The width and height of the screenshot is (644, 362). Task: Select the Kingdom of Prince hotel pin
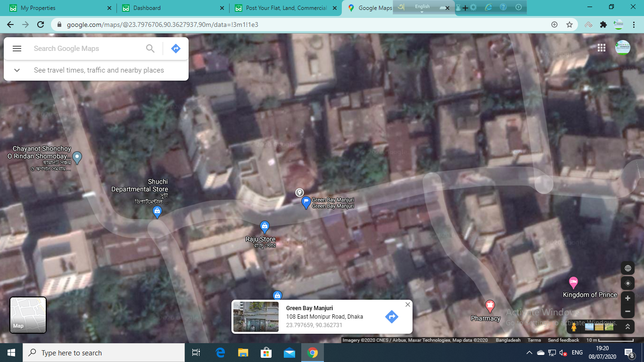573,283
